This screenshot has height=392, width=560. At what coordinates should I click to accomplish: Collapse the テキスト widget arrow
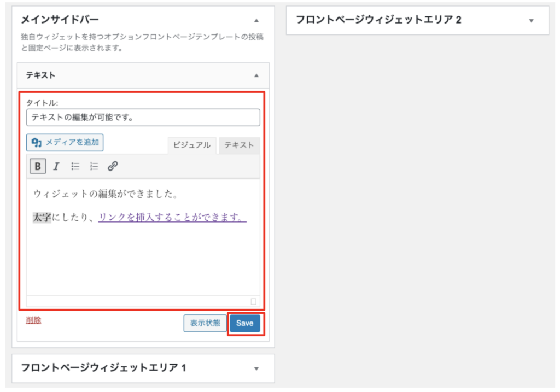click(256, 76)
